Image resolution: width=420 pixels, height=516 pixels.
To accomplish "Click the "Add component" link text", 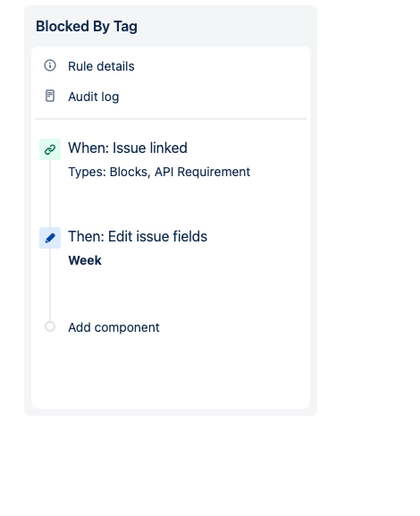I will point(113,327).
